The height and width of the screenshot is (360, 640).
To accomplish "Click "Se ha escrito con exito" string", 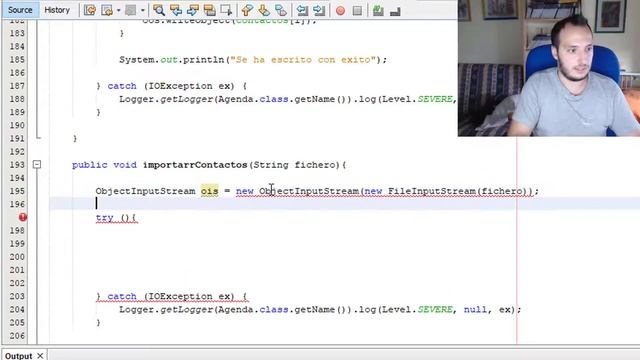I will (x=302, y=60).
